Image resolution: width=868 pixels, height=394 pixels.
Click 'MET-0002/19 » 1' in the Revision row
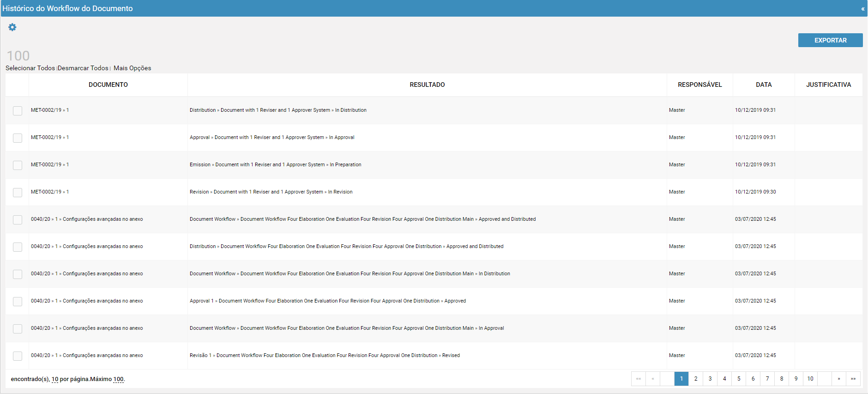pos(50,192)
